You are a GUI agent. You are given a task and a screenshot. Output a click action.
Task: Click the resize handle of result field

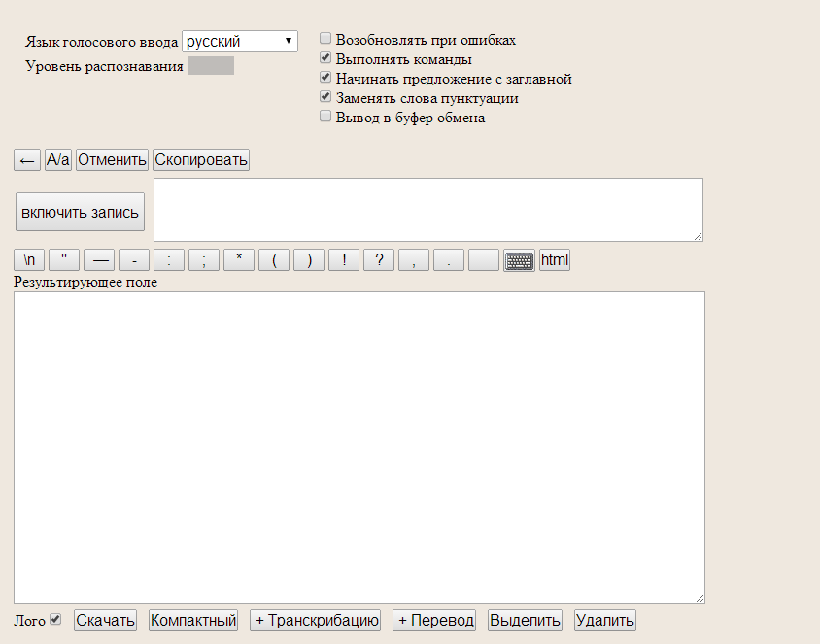pos(700,598)
